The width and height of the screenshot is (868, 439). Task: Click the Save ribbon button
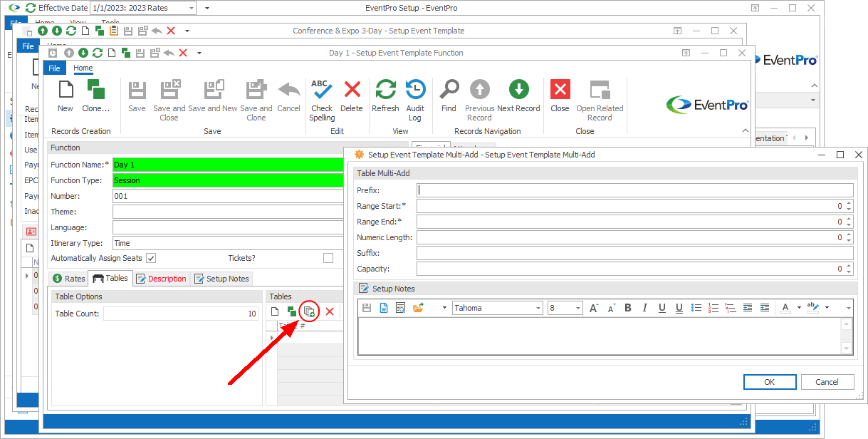137,96
